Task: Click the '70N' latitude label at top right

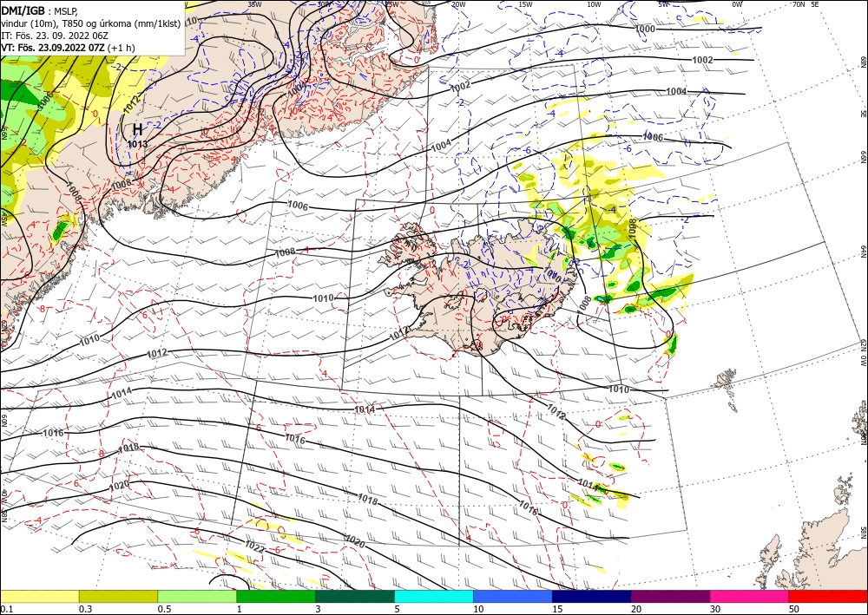Action: [799, 3]
